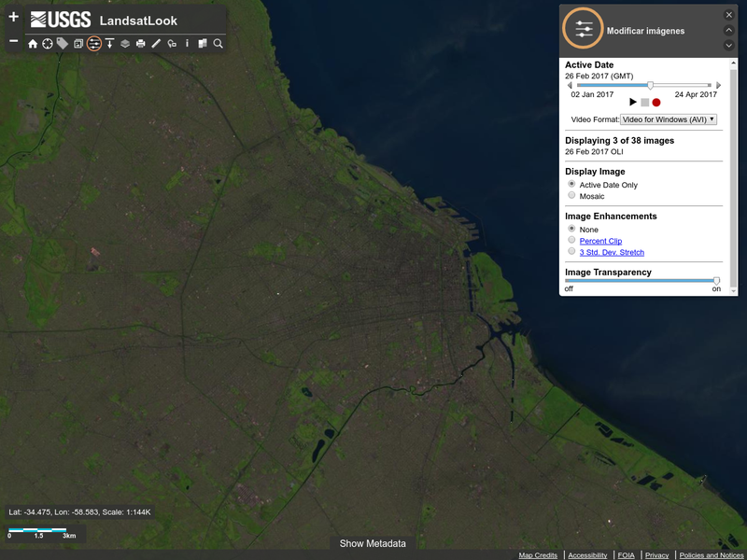Select the ruler measure tool
The height and width of the screenshot is (560, 747).
pos(156,44)
